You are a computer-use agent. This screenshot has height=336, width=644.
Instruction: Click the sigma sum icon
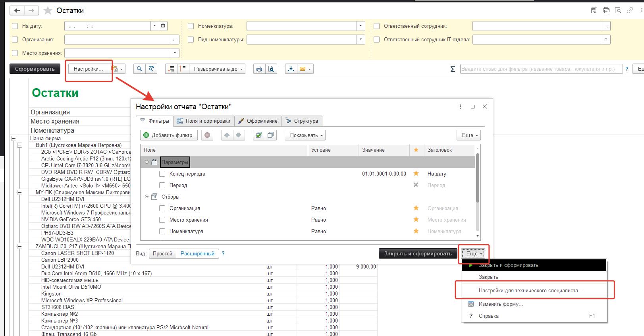coord(453,69)
